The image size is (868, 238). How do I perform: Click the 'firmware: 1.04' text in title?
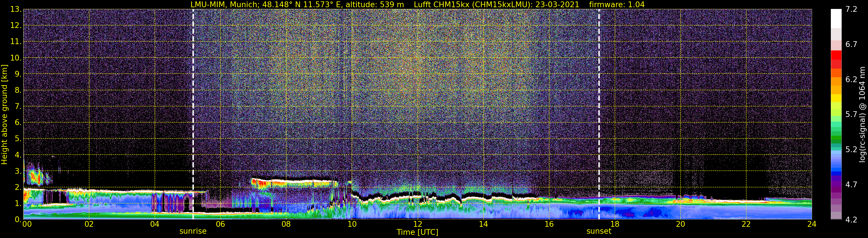click(x=617, y=4)
